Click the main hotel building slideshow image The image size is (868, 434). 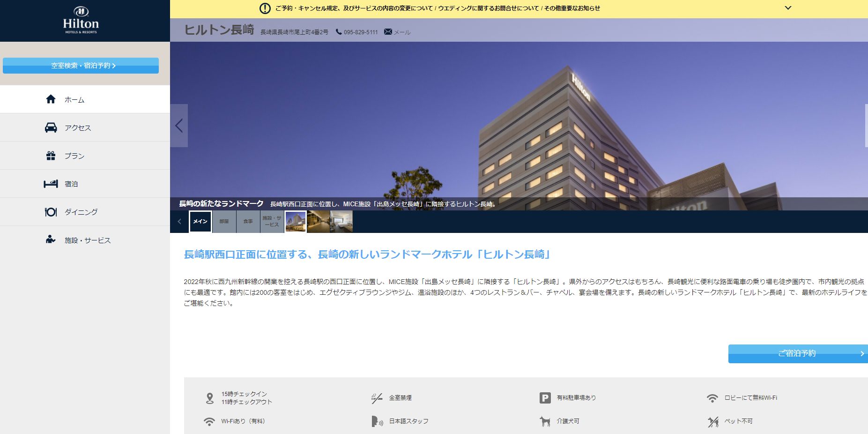519,126
